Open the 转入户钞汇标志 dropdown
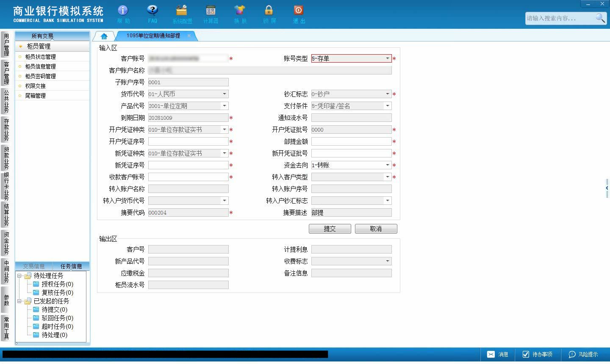The width and height of the screenshot is (610, 364). pyautogui.click(x=387, y=201)
